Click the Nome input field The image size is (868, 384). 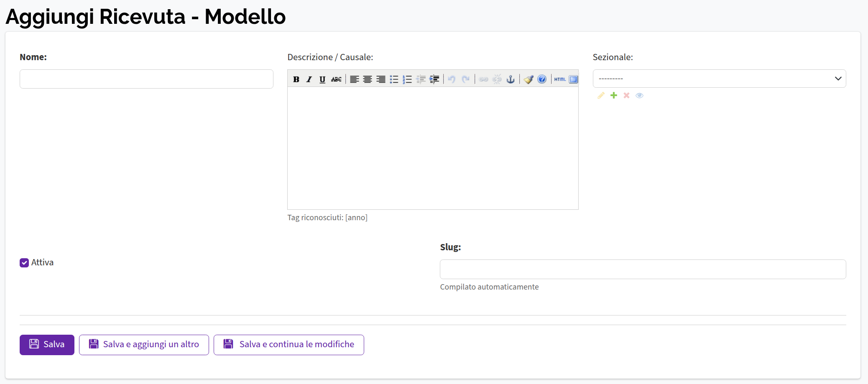coord(146,79)
